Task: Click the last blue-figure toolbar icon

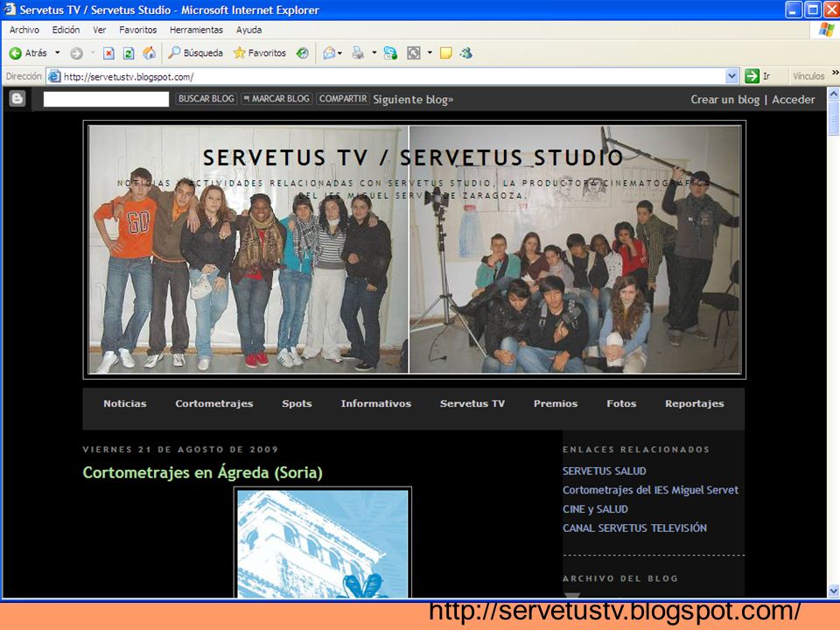Action: pos(466,53)
